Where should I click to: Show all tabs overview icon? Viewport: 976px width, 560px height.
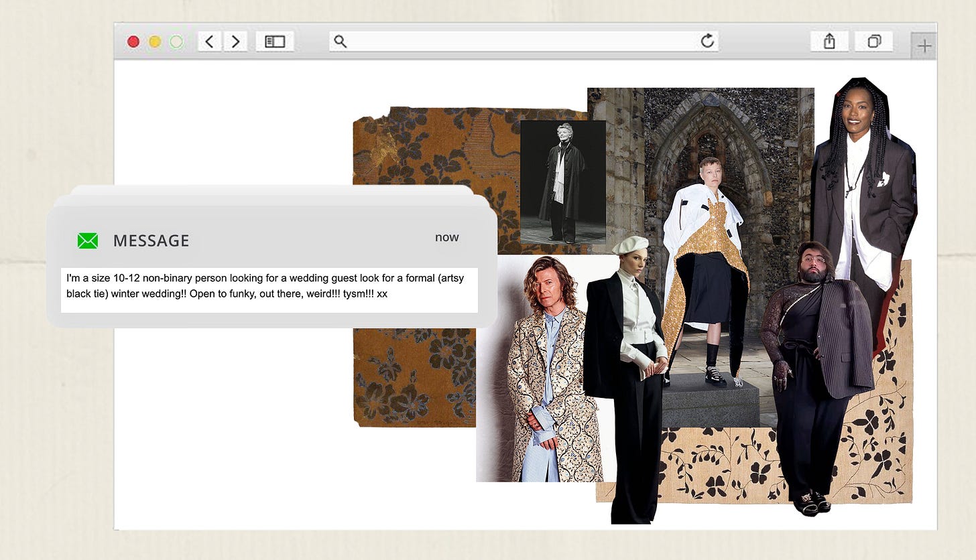point(874,42)
